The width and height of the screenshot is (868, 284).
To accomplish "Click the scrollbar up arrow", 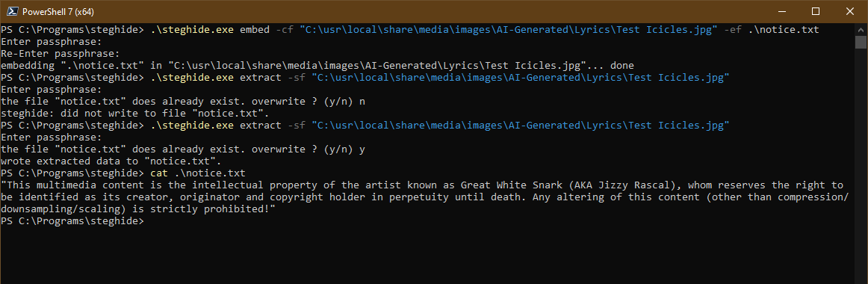I will pyautogui.click(x=861, y=29).
